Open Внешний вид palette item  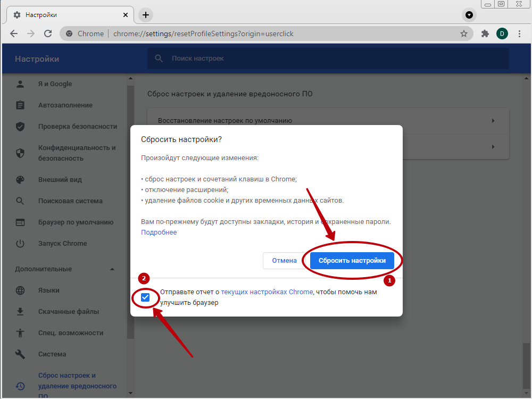coord(60,180)
